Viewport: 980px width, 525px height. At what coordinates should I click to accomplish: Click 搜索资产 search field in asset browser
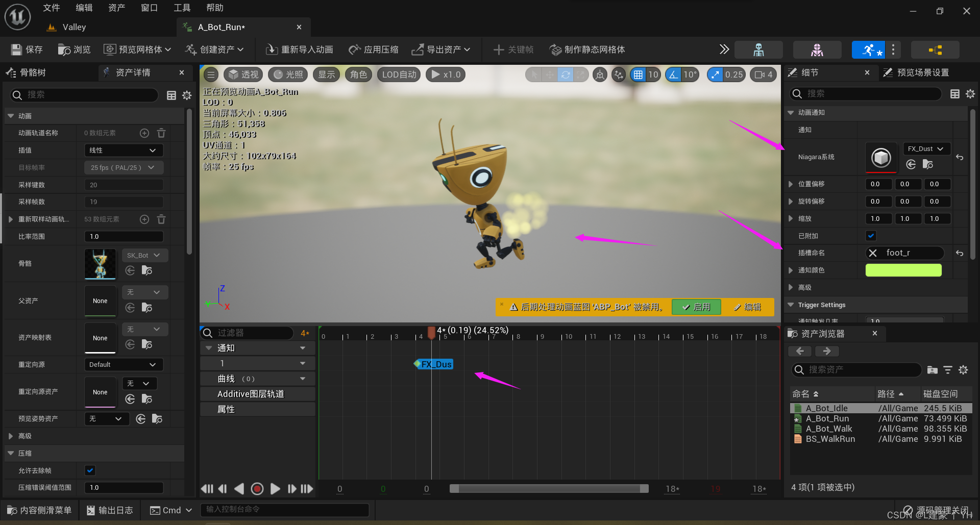pyautogui.click(x=857, y=370)
